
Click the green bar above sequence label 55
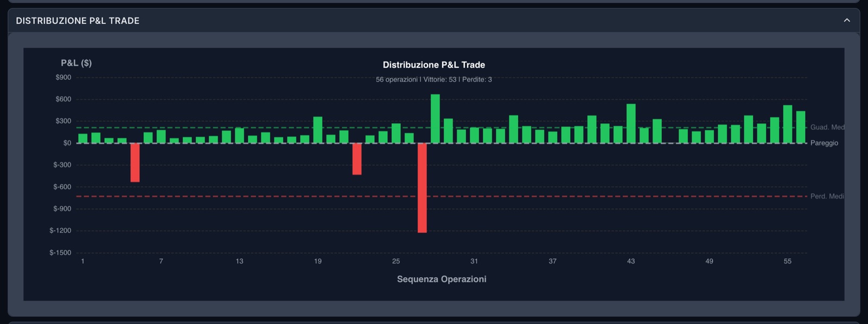(788, 124)
